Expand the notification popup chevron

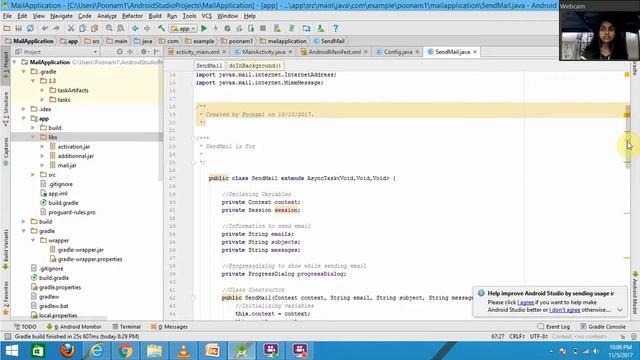(620, 310)
